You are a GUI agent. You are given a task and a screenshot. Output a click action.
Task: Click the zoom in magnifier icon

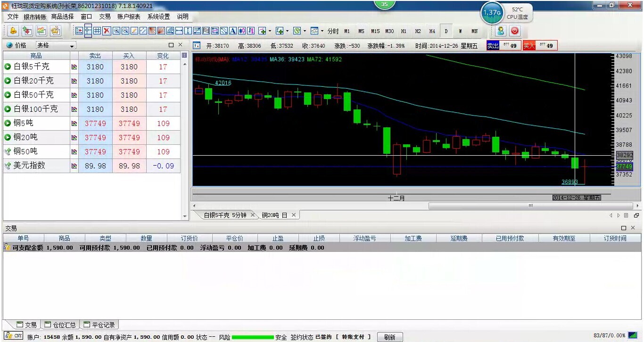[116, 31]
